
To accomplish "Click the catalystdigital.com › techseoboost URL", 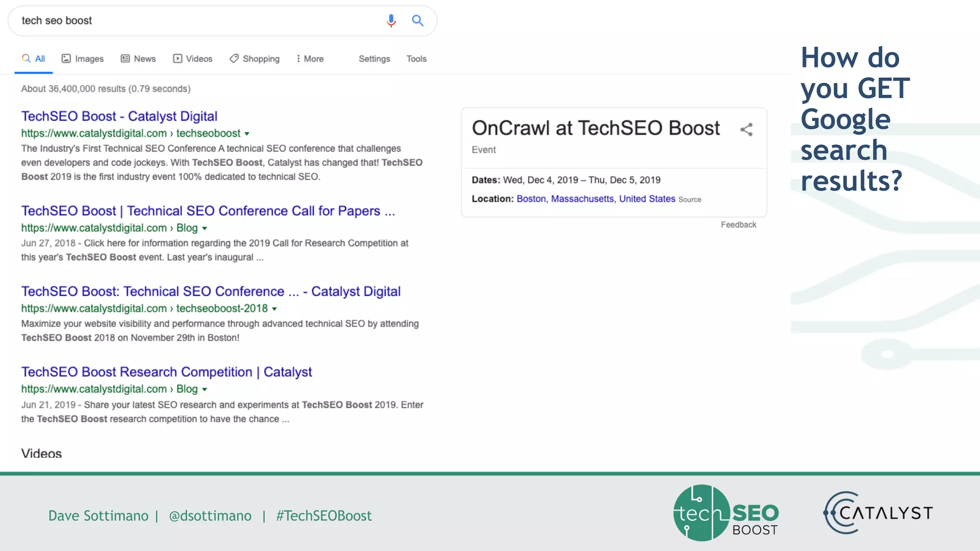I will coord(131,133).
